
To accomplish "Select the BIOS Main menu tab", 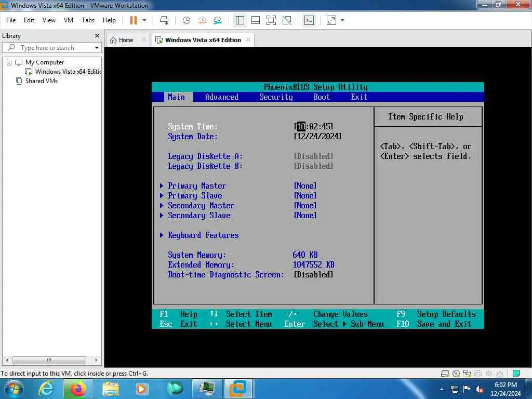I will (177, 97).
